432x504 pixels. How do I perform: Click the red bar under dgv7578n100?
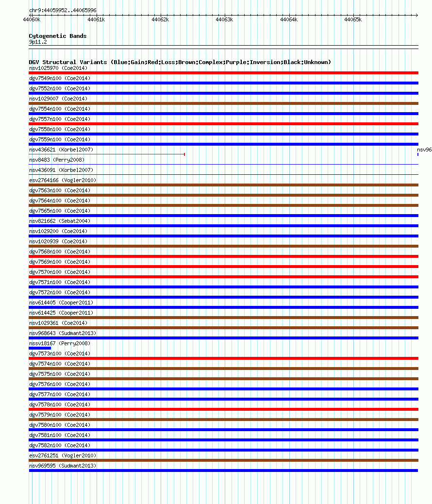(x=223, y=409)
